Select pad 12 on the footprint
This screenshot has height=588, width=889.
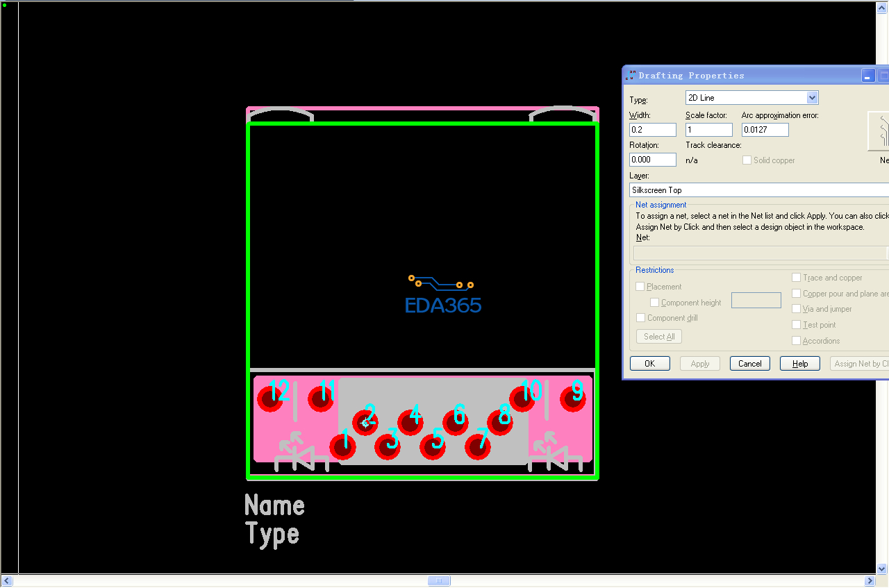(x=270, y=398)
